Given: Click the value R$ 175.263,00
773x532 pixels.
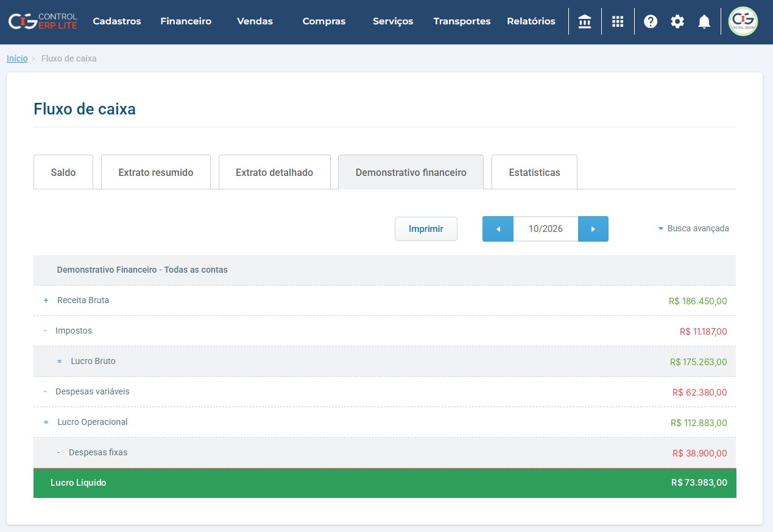Looking at the screenshot, I should pos(698,362).
